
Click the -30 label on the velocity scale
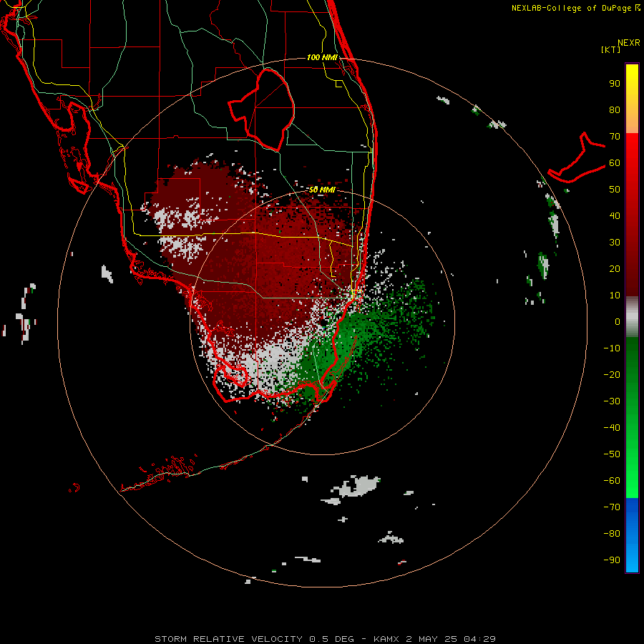612,401
